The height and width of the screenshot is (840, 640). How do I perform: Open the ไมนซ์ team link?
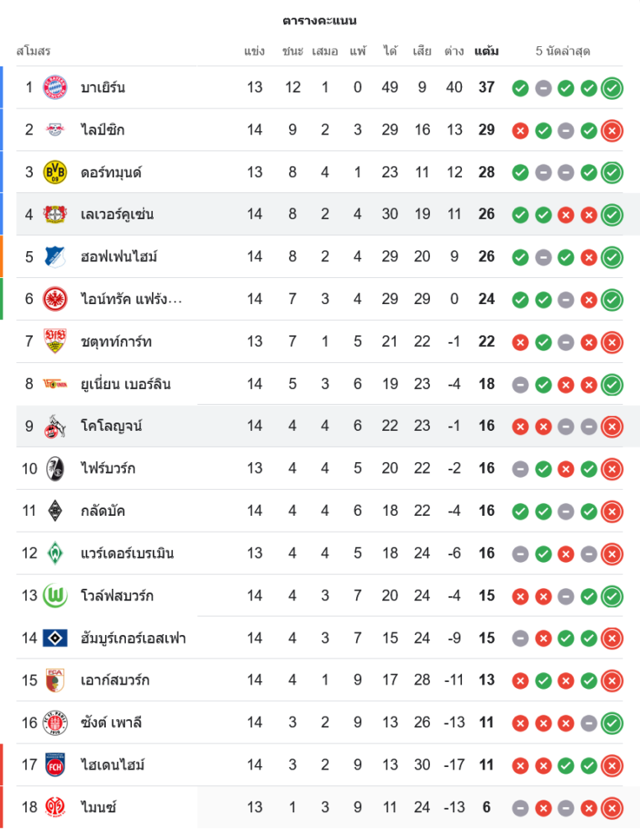click(x=98, y=807)
